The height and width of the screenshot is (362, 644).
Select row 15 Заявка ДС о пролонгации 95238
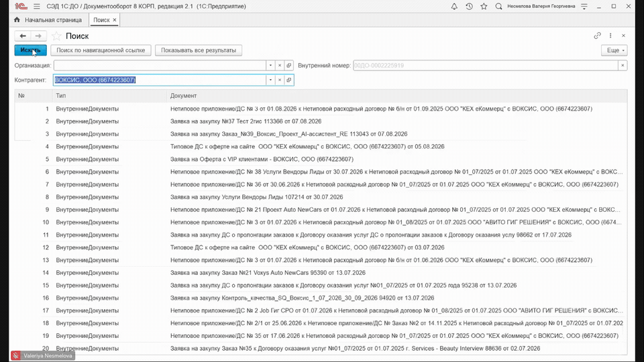(x=321, y=286)
